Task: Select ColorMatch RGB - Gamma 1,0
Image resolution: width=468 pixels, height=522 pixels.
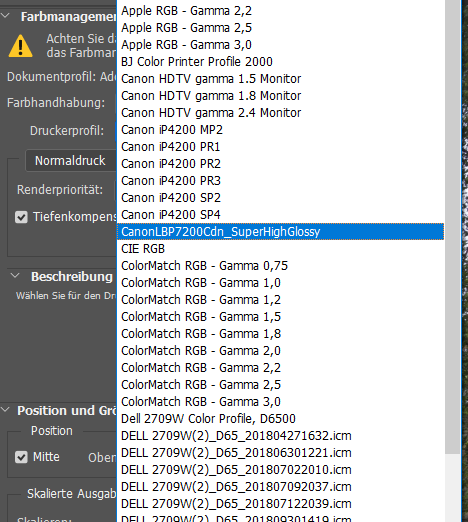Action: [x=281, y=283]
